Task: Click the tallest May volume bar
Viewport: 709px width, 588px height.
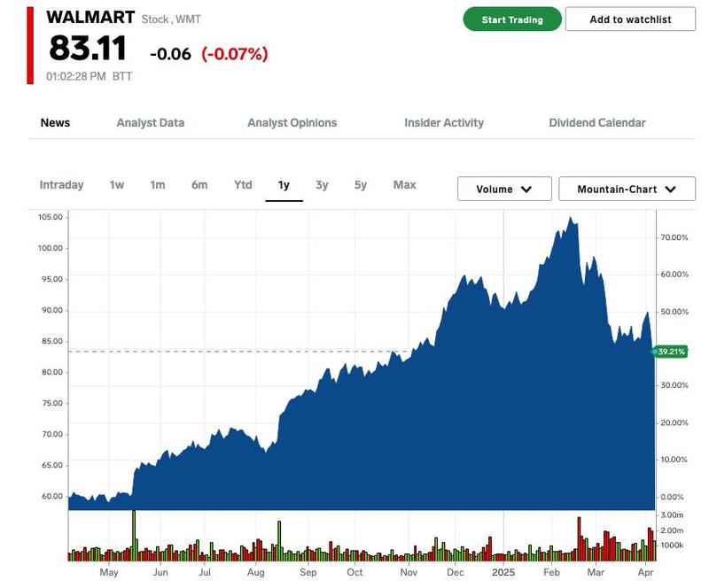Action: click(x=134, y=536)
